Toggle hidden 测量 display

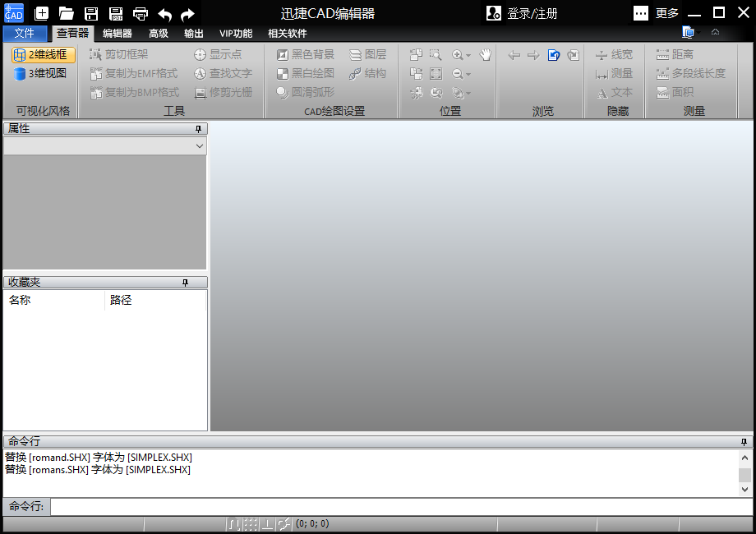[614, 73]
